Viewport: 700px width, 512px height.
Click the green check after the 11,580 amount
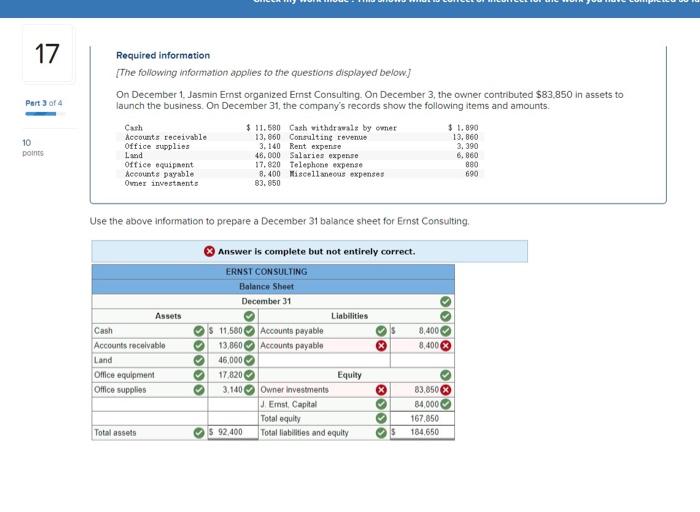click(249, 331)
